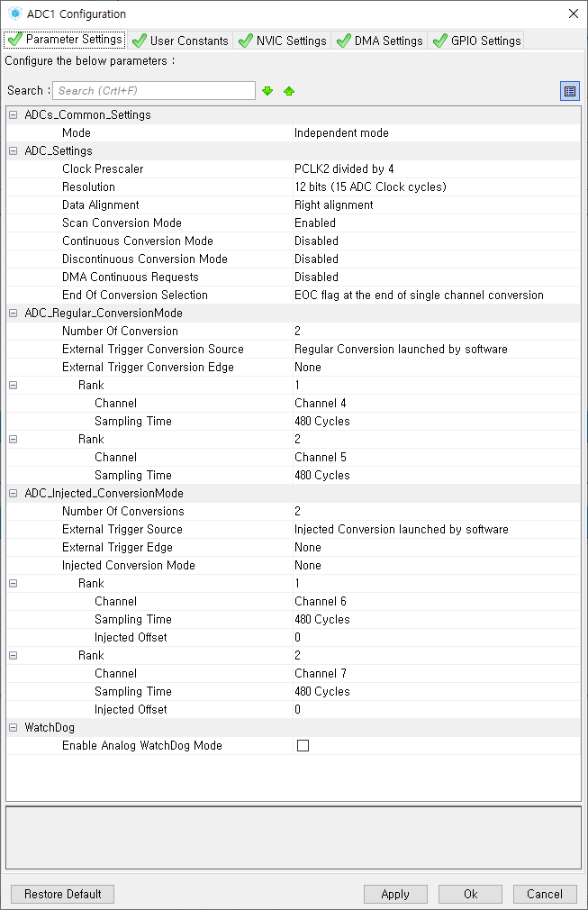The image size is (588, 910).
Task: Click the green up arrow search-previous icon
Action: 289,91
